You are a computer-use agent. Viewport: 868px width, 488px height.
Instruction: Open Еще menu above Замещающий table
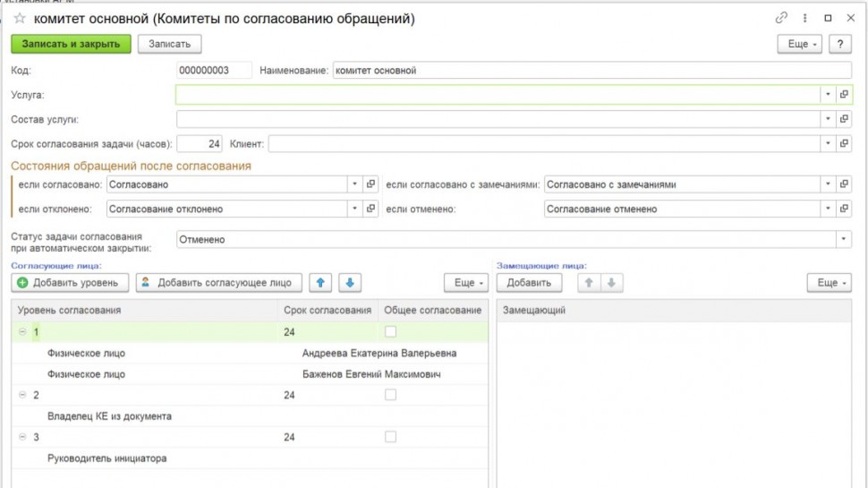tap(829, 283)
